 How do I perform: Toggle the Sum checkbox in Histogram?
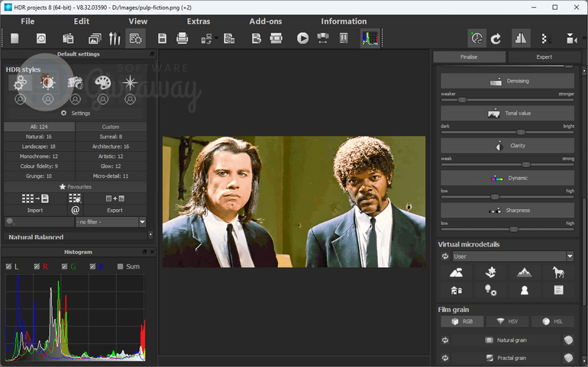(120, 266)
